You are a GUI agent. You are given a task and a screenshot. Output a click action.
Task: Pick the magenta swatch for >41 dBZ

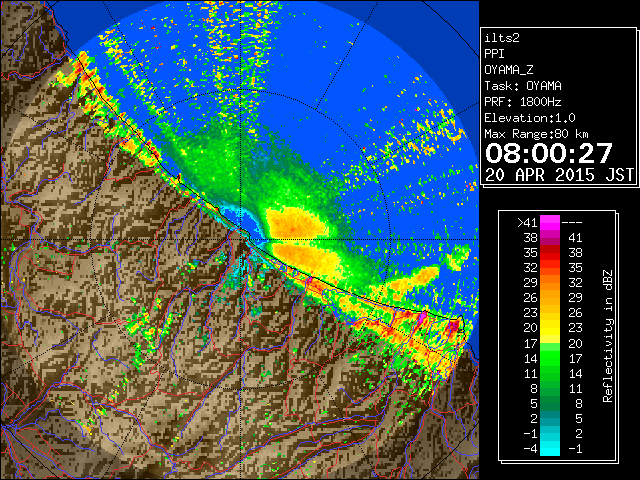(x=550, y=222)
